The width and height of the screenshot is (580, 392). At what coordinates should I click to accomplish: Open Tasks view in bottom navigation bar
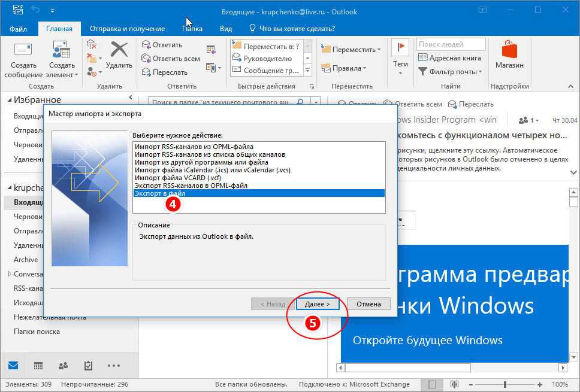point(88,366)
